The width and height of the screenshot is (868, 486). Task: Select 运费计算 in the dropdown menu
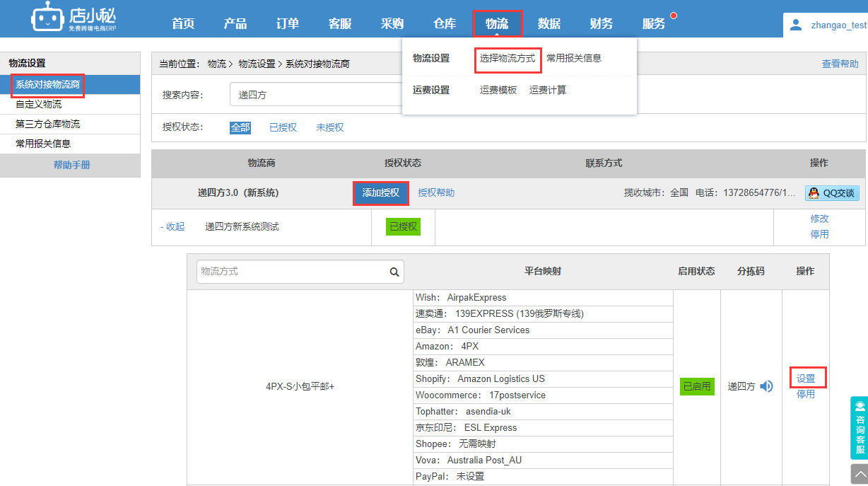548,90
